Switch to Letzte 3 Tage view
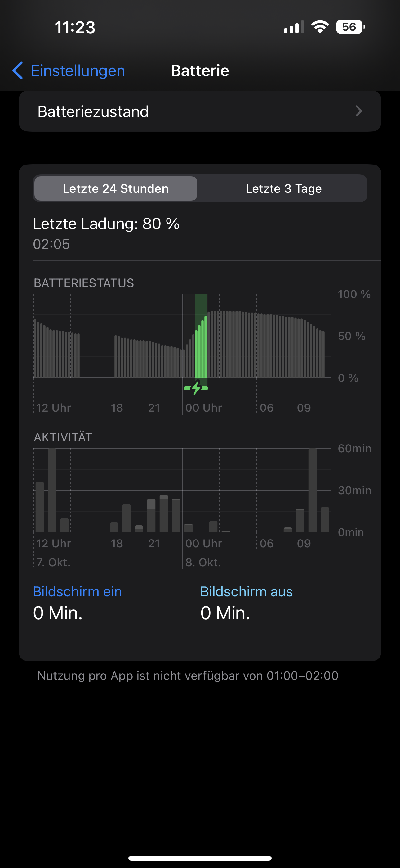 [x=283, y=188]
